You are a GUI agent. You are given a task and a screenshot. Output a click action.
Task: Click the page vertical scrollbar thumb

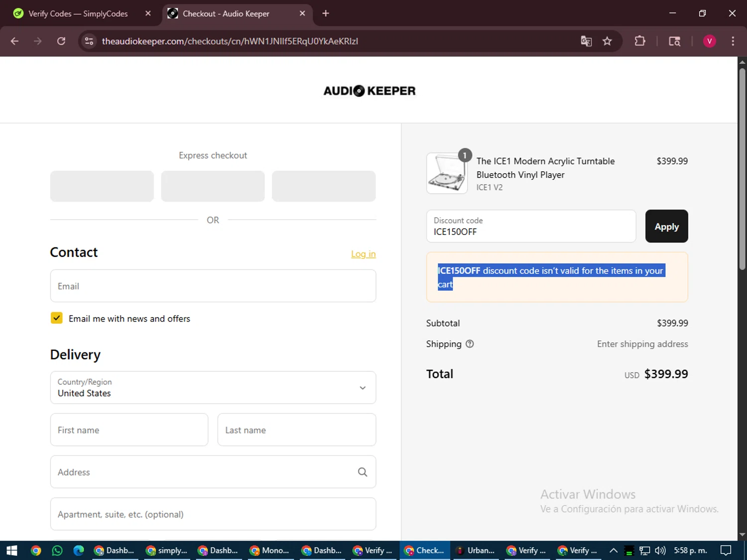pos(742,169)
